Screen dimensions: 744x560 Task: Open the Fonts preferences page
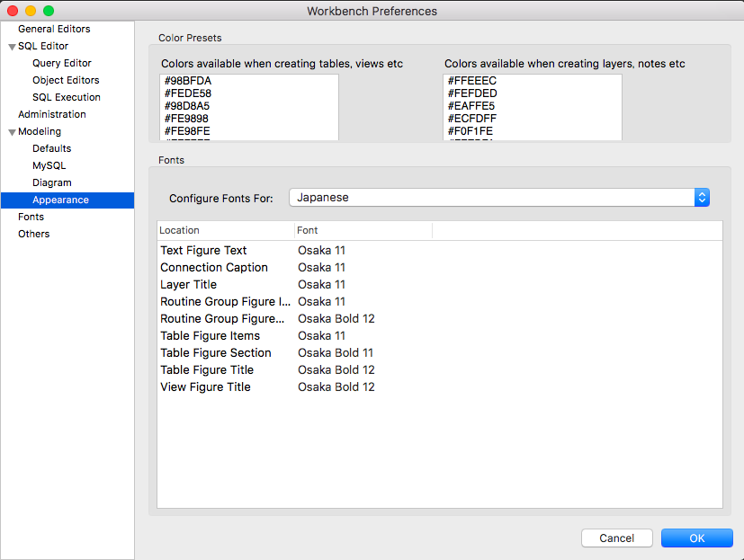coord(31,217)
